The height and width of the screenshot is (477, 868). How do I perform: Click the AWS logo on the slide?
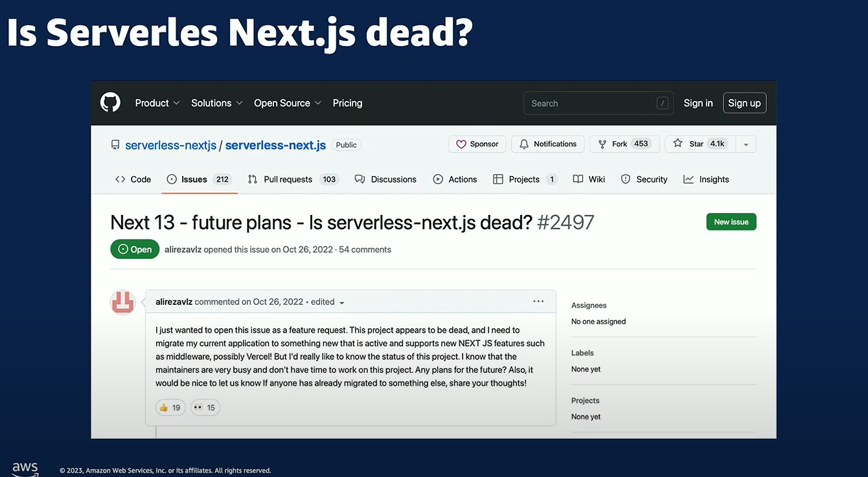coord(25,469)
